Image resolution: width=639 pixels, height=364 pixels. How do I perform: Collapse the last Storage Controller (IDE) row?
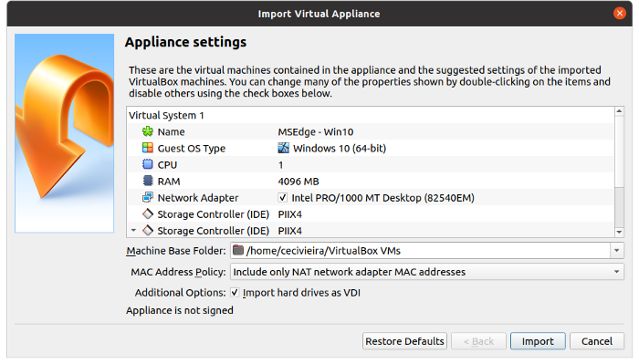click(x=133, y=231)
